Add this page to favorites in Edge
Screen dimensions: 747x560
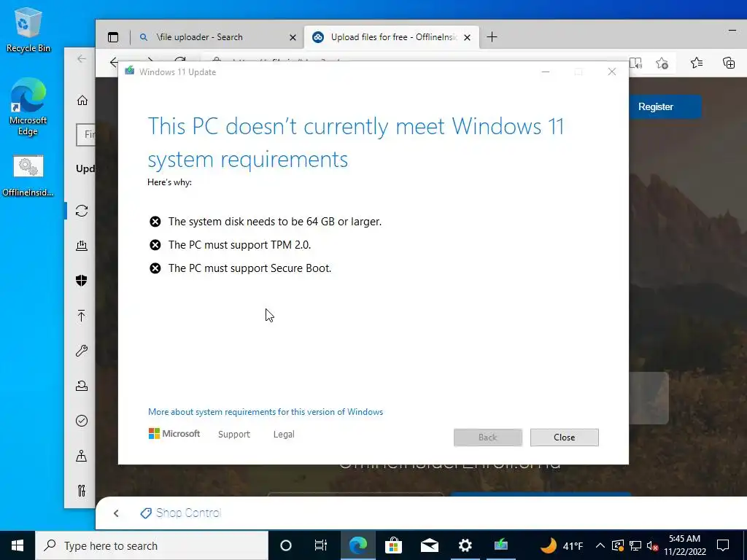[x=662, y=63]
